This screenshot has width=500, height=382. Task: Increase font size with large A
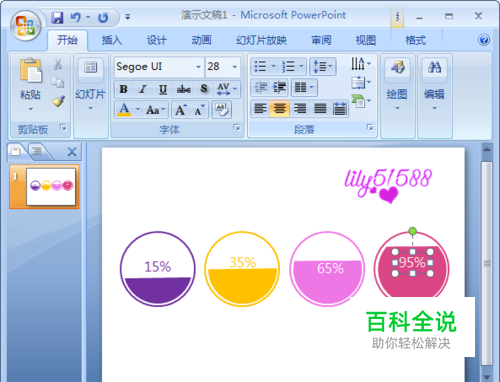(181, 110)
